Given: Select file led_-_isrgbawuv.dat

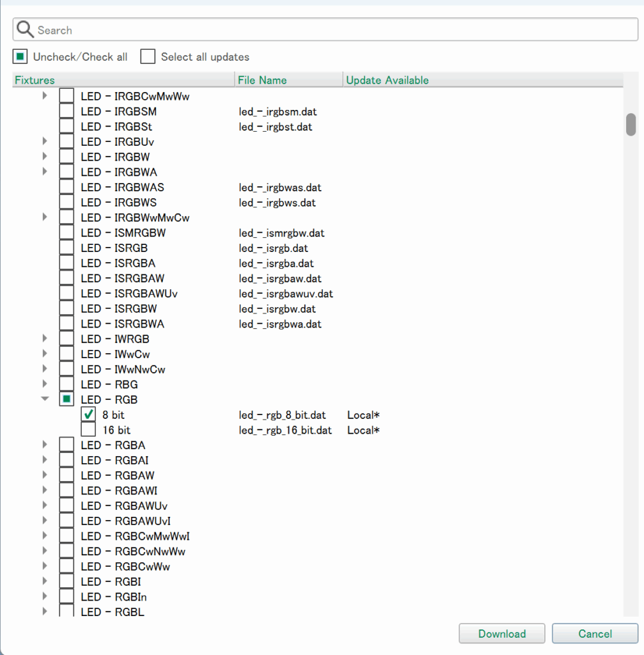Looking at the screenshot, I should click(x=286, y=294).
